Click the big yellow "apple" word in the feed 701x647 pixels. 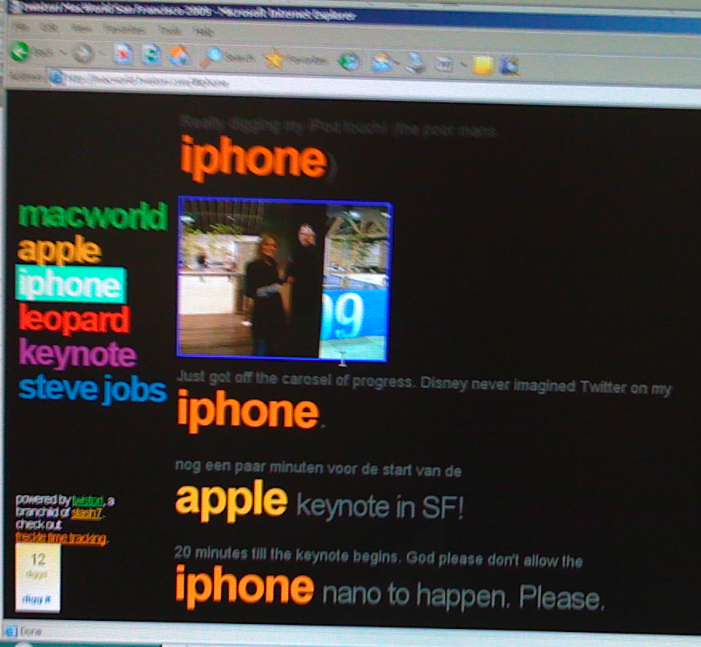(x=231, y=499)
